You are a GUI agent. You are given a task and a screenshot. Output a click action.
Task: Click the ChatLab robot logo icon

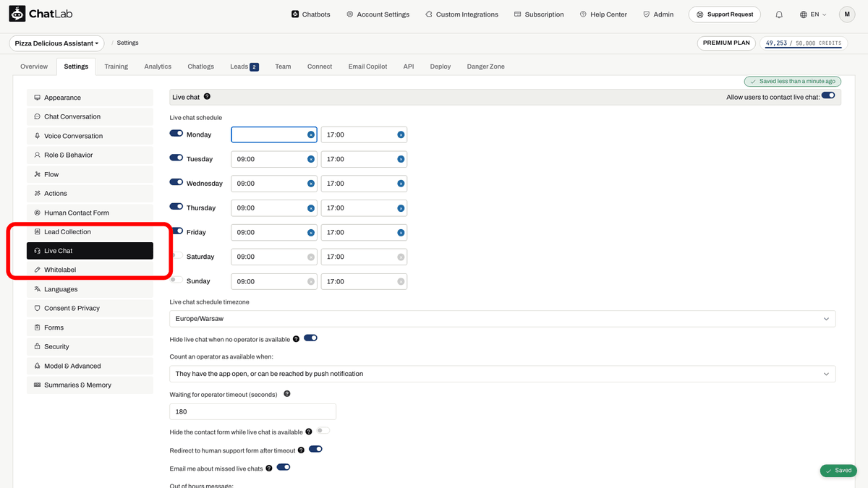17,14
